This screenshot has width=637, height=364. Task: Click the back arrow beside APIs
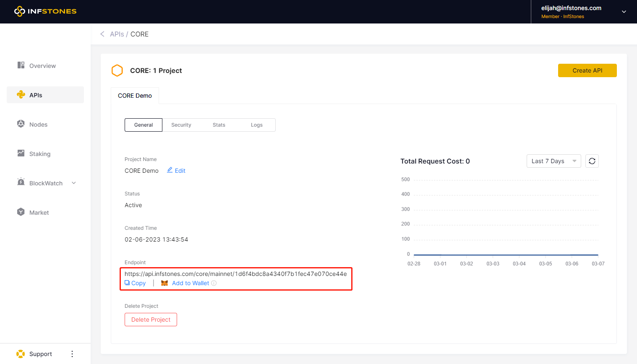click(102, 34)
